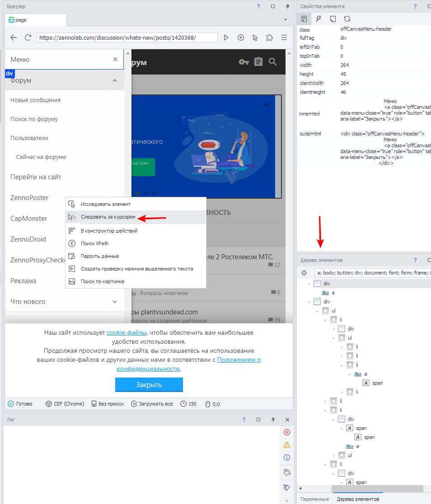Open the page document icon in Свойства элемента
The width and height of the screenshot is (431, 504).
pyautogui.click(x=333, y=19)
